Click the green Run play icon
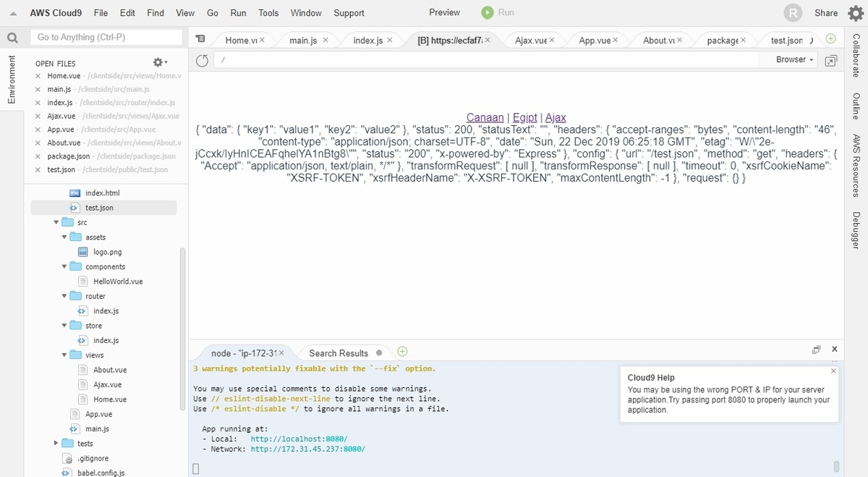The width and height of the screenshot is (868, 477). coord(488,12)
